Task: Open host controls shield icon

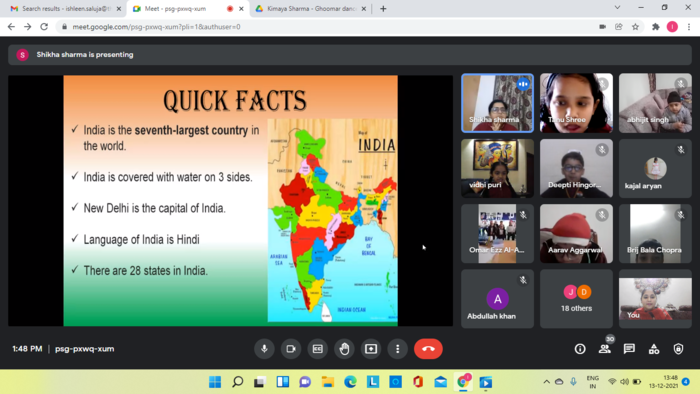Action: 678,349
